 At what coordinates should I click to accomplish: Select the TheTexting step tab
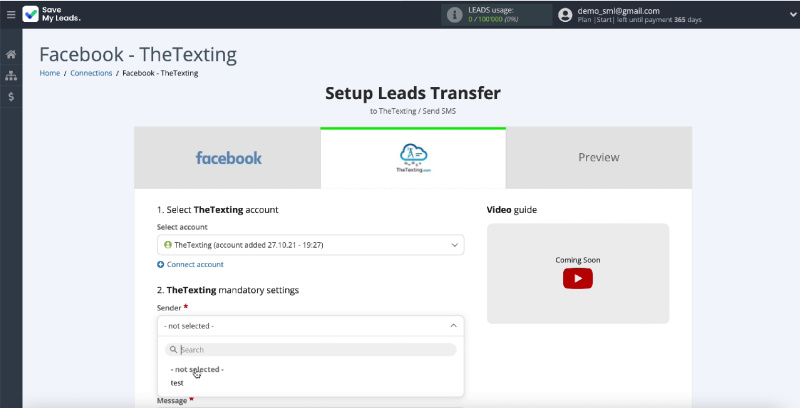[x=413, y=158]
